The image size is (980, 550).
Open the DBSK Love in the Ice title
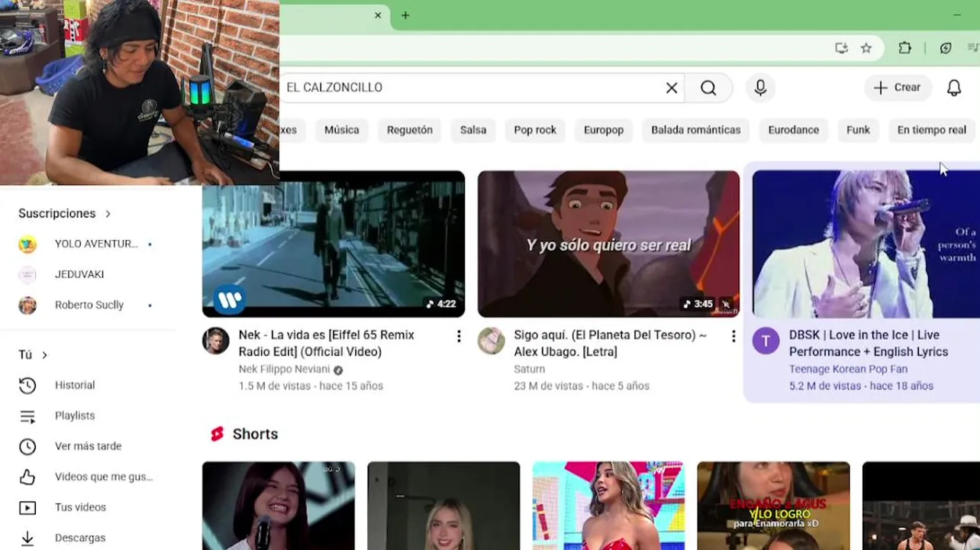coord(869,343)
